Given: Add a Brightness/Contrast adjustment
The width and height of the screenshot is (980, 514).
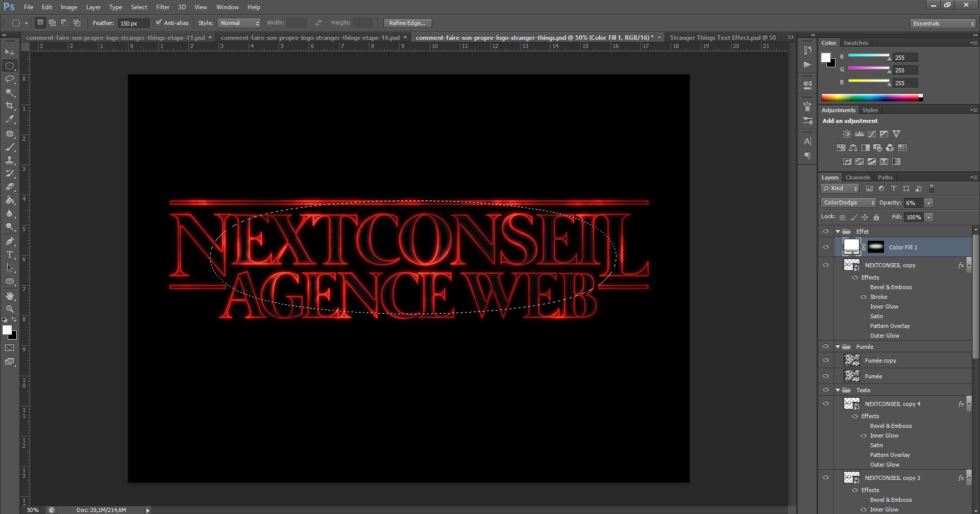Looking at the screenshot, I should click(x=847, y=134).
